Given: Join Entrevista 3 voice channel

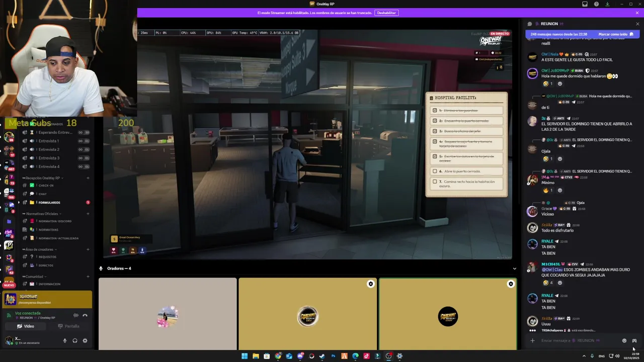Looking at the screenshot, I should click(x=55, y=158).
